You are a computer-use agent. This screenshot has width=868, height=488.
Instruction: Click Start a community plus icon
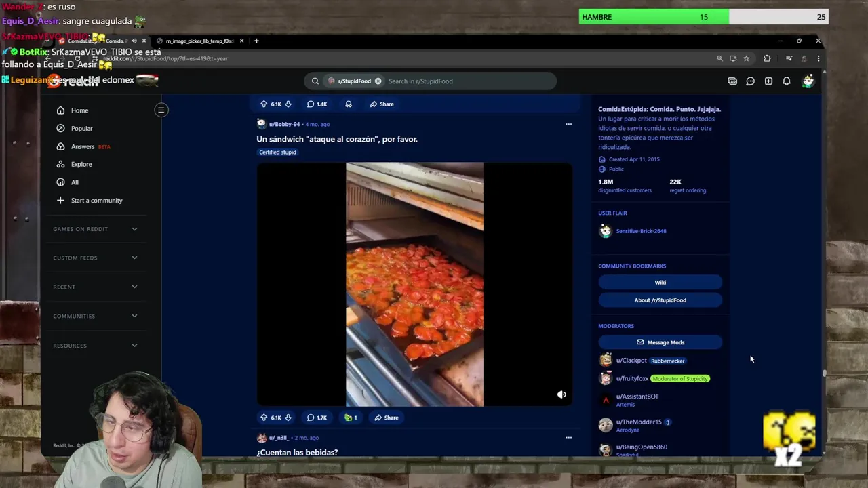point(60,200)
